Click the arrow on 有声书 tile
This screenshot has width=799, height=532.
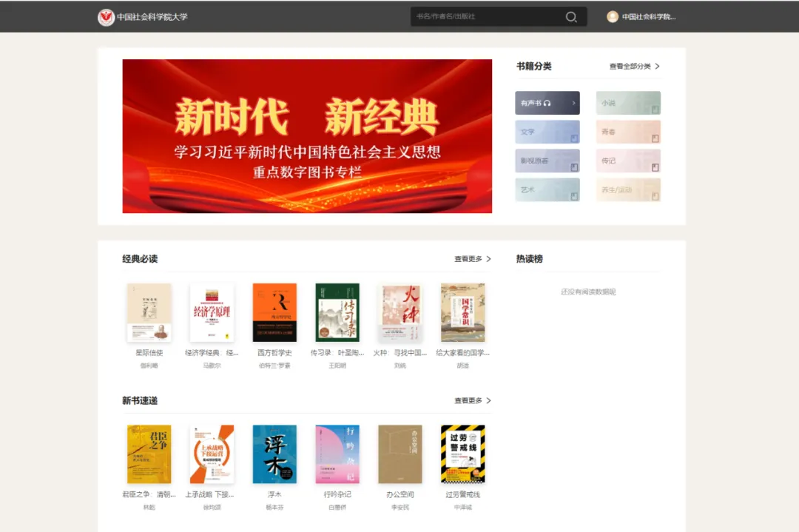574,103
